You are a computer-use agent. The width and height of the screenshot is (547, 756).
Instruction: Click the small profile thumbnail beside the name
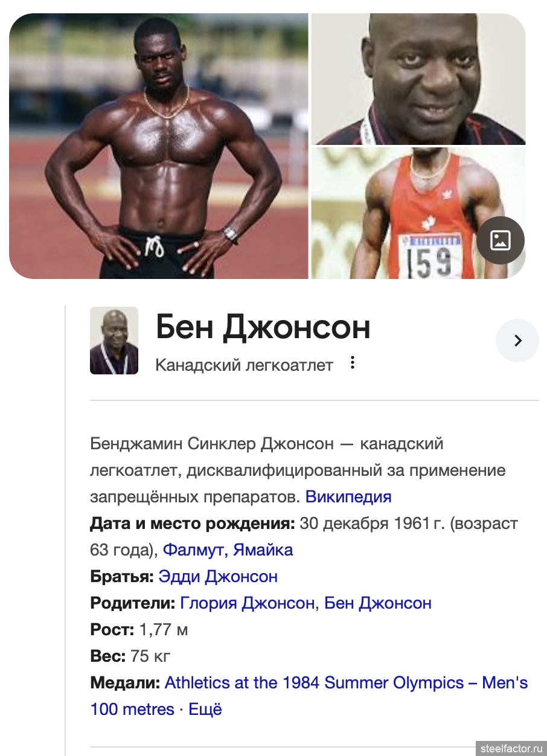coord(114,341)
